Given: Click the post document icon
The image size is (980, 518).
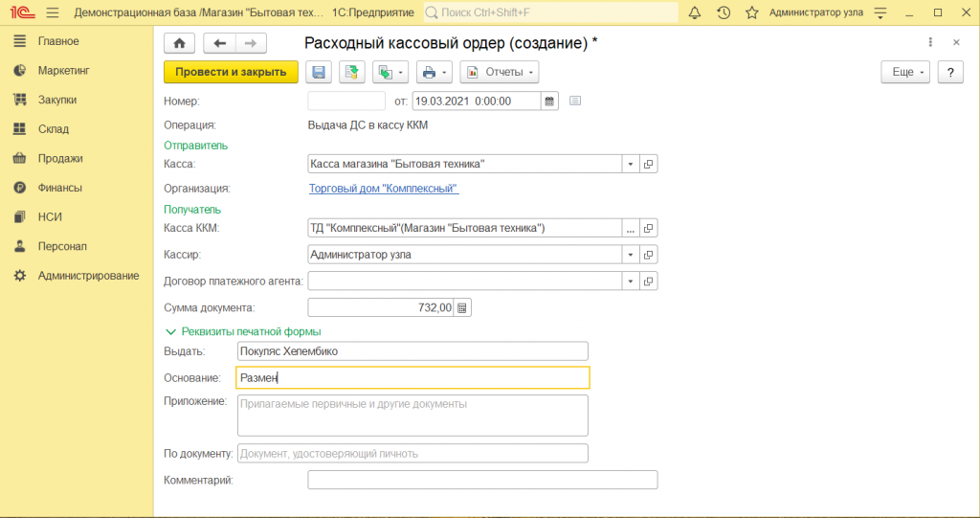Looking at the screenshot, I should pos(351,72).
